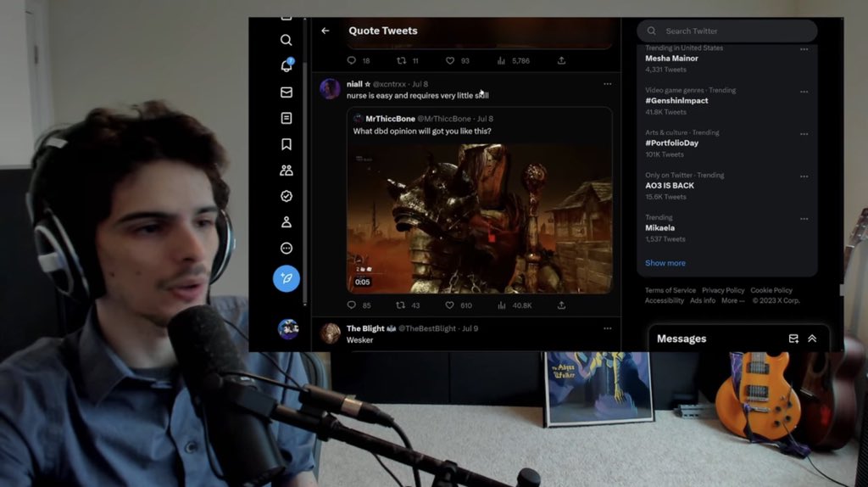868x487 pixels.
Task: Click the sidebar vertical scrollbar
Action: [x=305, y=182]
